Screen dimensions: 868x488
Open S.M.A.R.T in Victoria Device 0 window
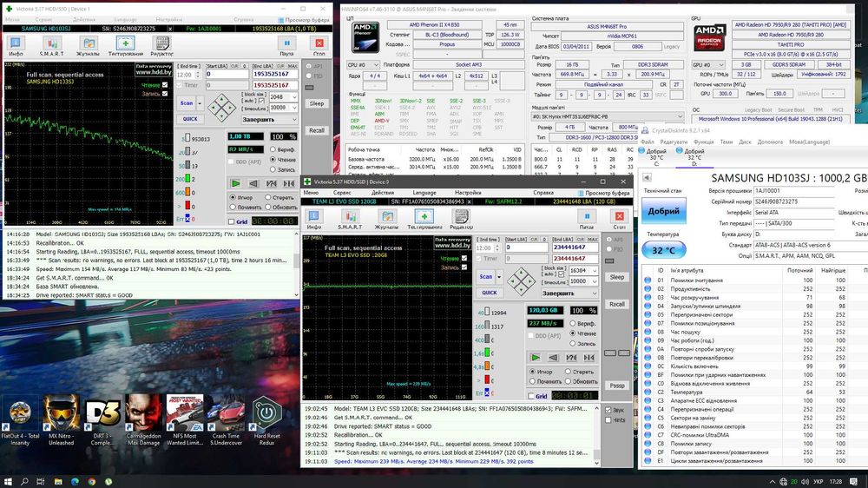coord(350,219)
